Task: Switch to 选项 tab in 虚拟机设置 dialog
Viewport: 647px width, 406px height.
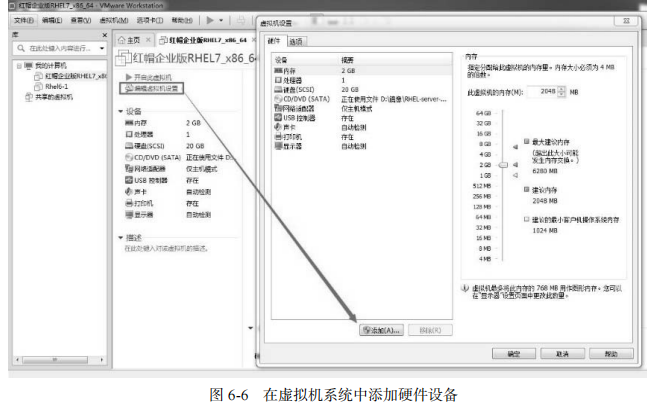Action: (295, 41)
